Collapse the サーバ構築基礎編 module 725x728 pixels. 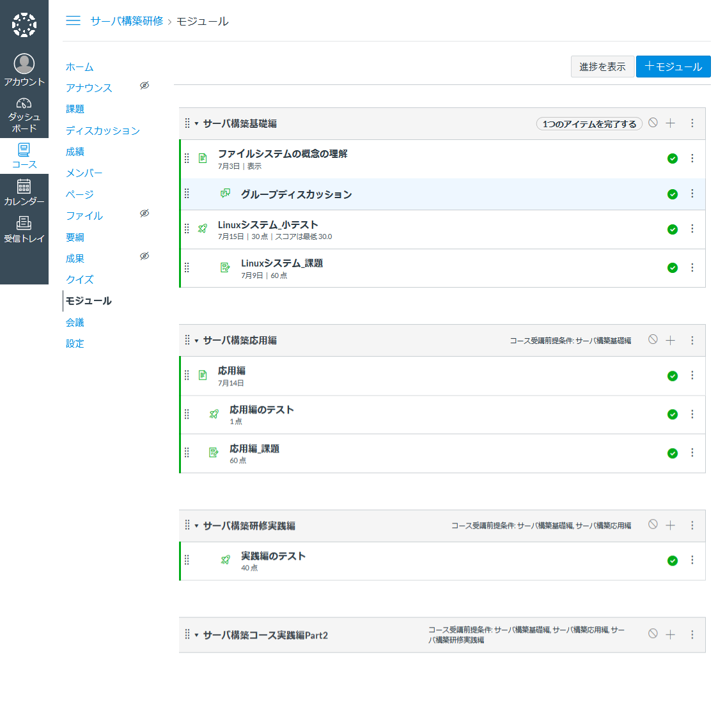click(x=196, y=123)
